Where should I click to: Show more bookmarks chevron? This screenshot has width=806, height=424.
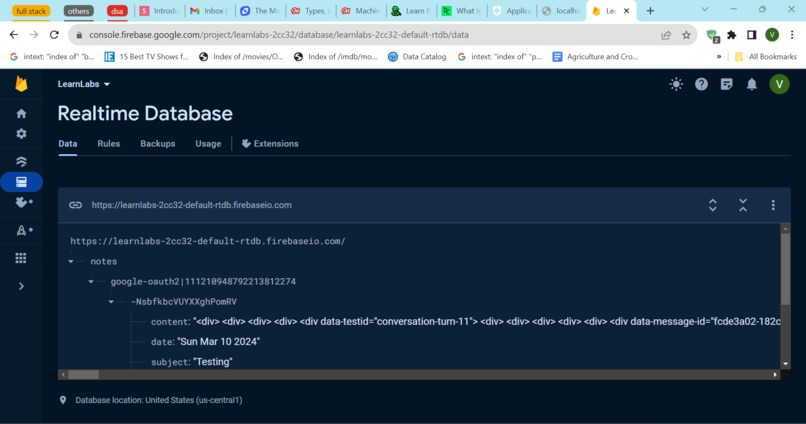coord(719,57)
